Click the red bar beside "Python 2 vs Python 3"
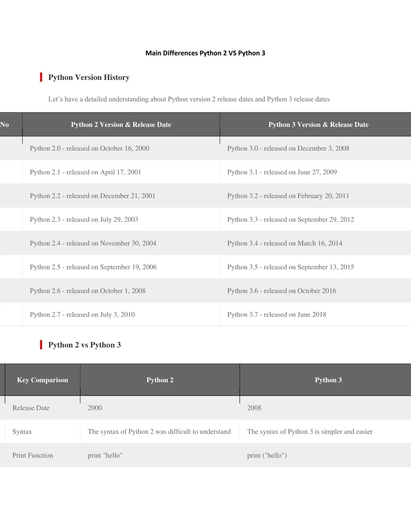Viewport: 411px width, 532px height. click(41, 344)
